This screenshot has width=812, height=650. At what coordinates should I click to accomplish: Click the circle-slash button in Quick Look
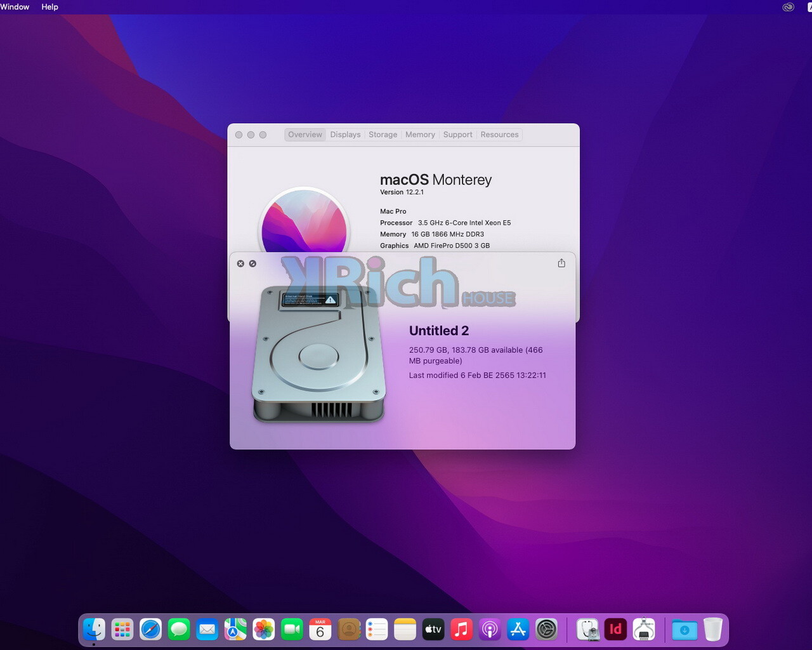pyautogui.click(x=252, y=263)
